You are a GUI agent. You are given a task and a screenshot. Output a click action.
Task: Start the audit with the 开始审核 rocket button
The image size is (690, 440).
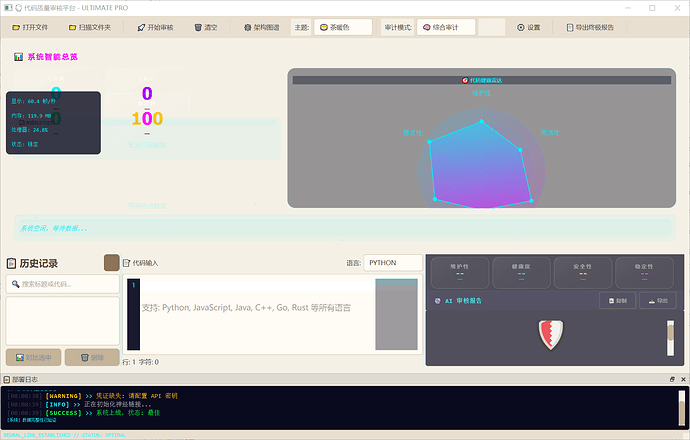[155, 27]
